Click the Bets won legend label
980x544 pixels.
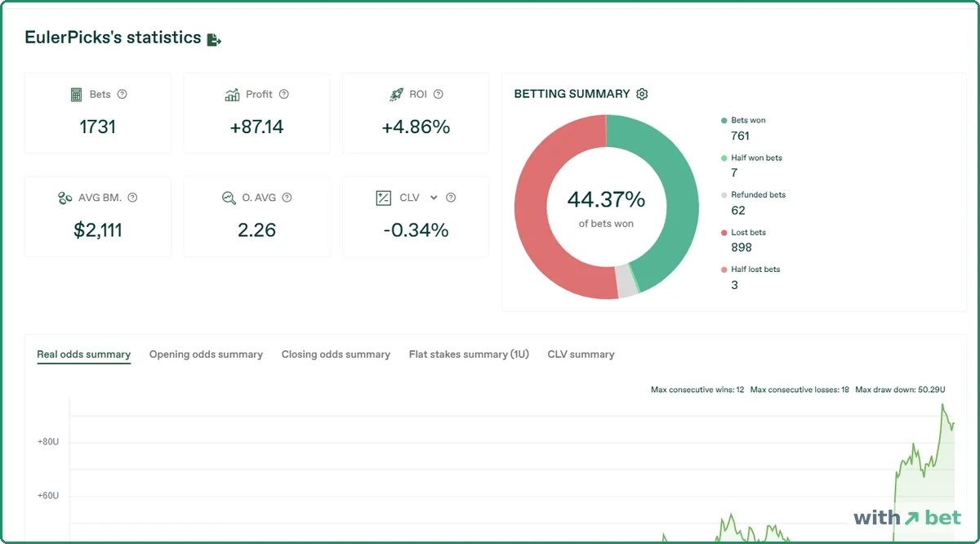[x=748, y=121]
